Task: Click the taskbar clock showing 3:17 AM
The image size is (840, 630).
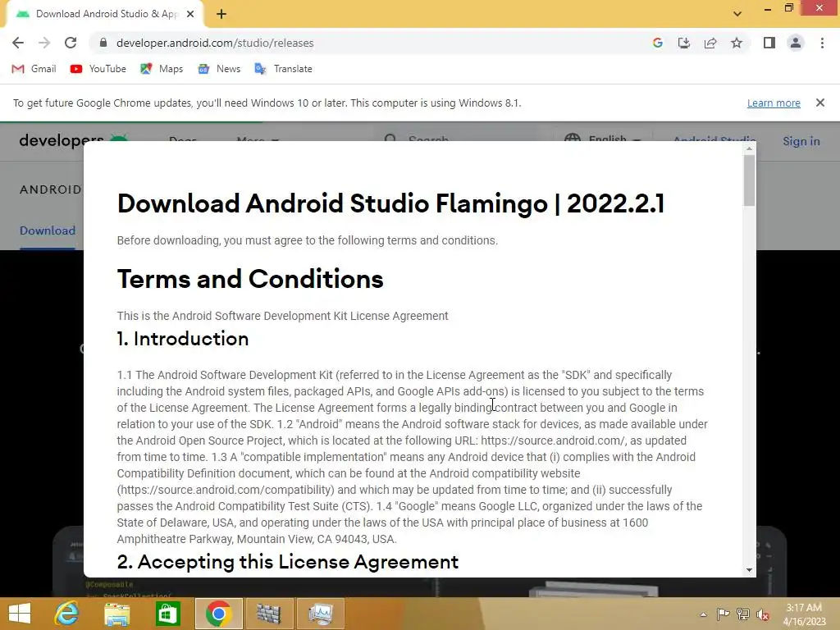Action: click(x=804, y=614)
